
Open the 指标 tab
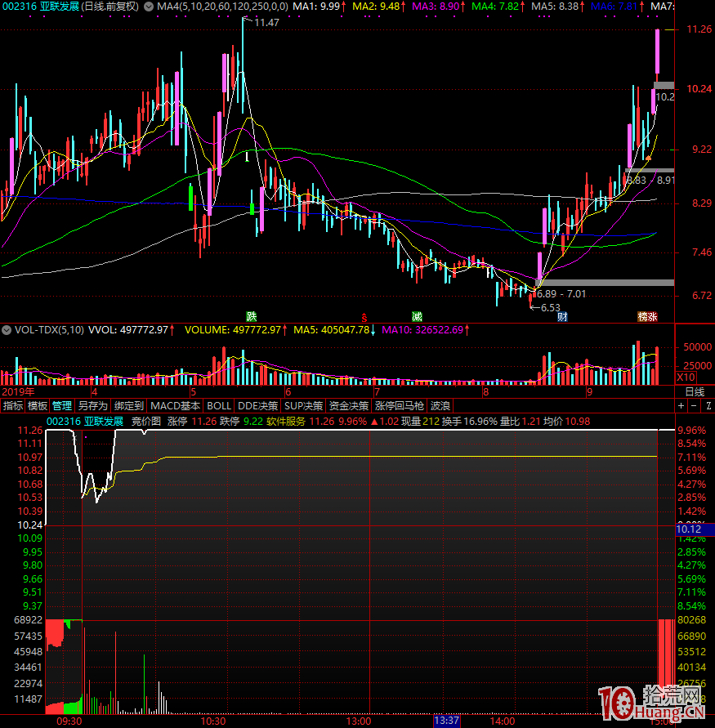tap(12, 406)
